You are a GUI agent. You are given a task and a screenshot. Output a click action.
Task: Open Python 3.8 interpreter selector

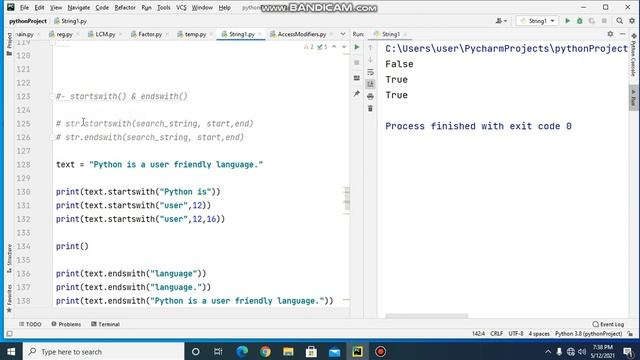pyautogui.click(x=588, y=334)
